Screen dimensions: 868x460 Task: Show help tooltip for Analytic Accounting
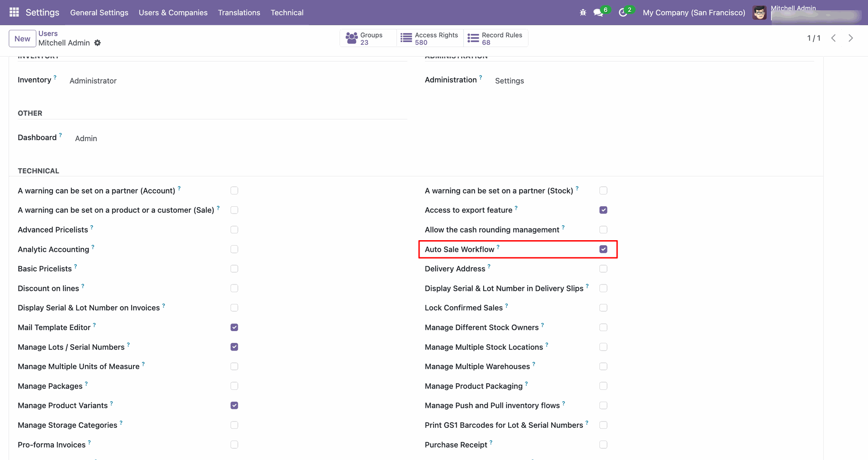(x=93, y=247)
